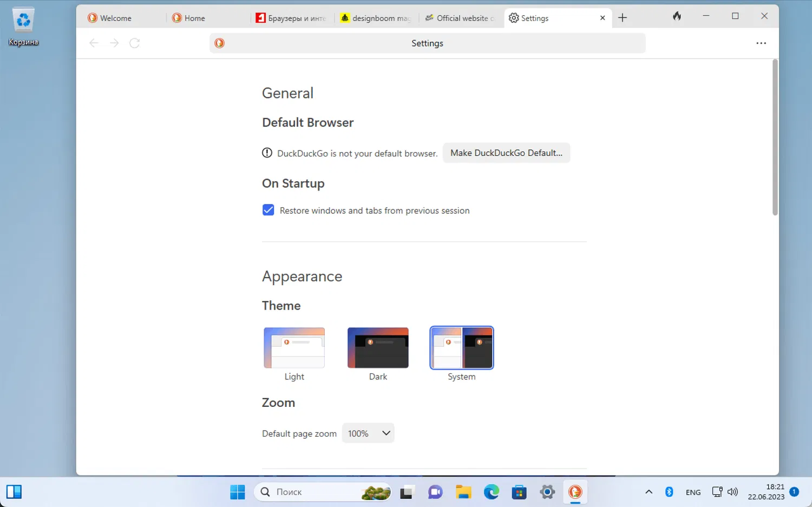Click the Dark theme label
The image size is (812, 507).
(378, 377)
